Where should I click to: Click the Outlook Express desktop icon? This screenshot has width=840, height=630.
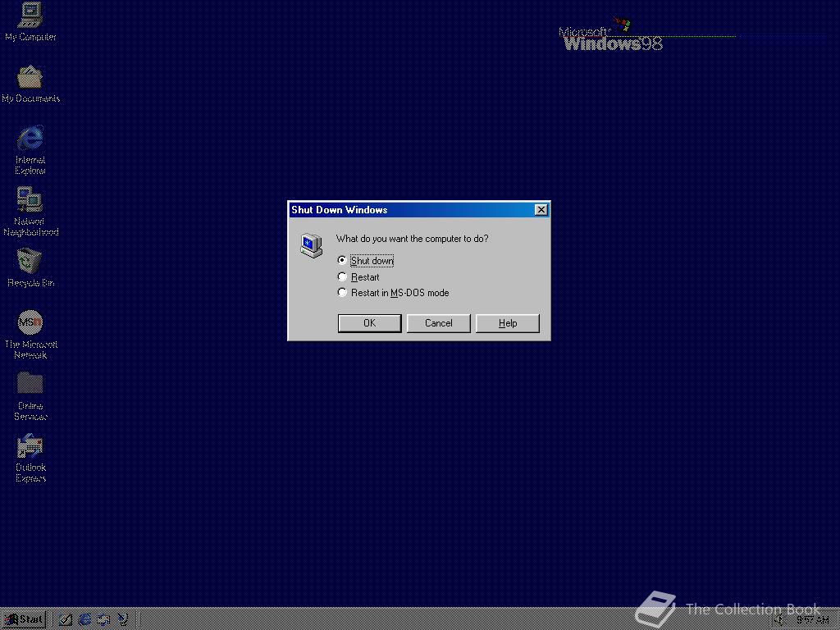30,458
